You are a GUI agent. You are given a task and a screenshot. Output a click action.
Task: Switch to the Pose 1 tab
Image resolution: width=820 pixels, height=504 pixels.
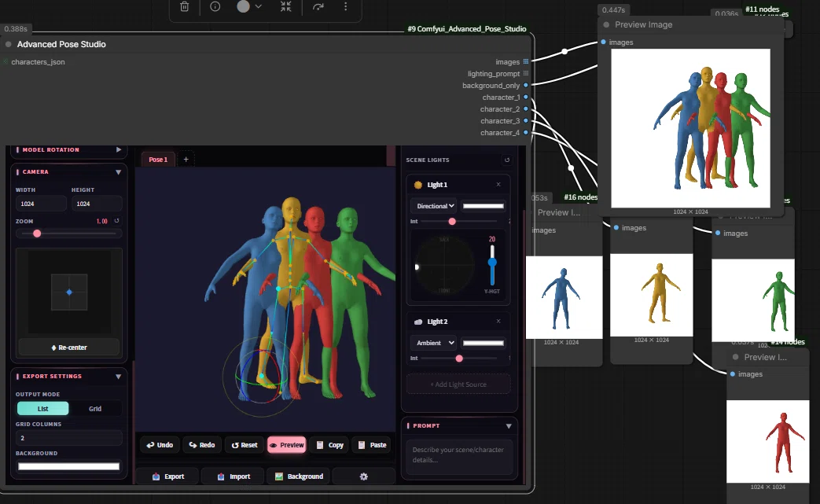pos(158,160)
